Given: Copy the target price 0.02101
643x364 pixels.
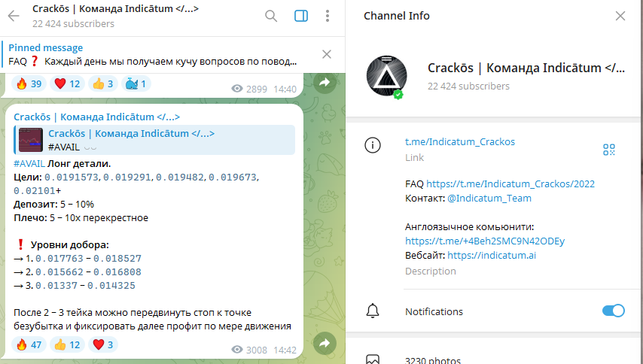Looking at the screenshot, I should tap(35, 191).
